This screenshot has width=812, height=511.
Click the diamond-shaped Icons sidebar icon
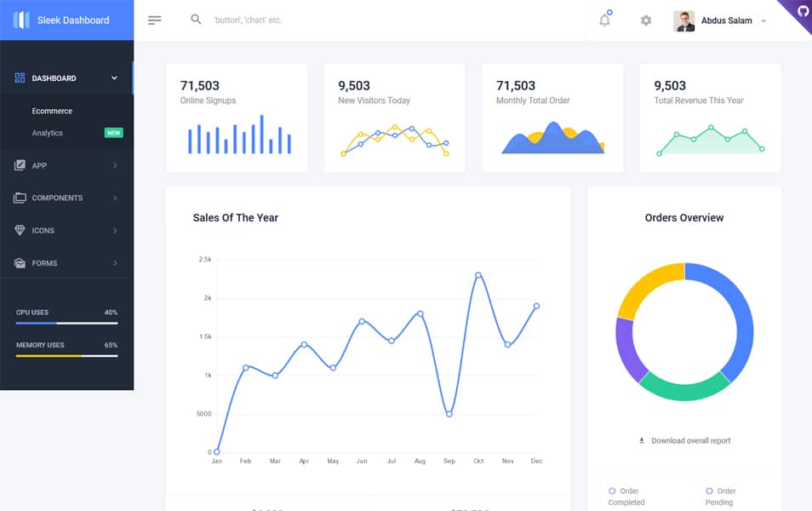pyautogui.click(x=19, y=230)
